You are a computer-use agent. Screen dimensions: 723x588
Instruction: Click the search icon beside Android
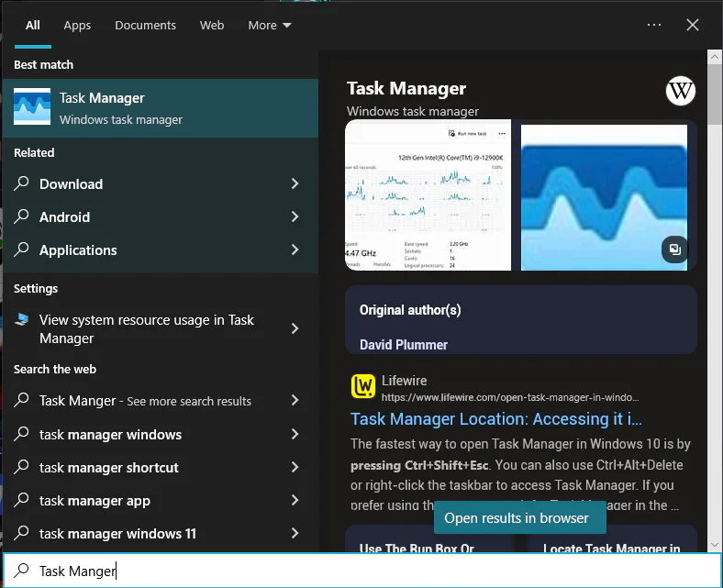[21, 216]
